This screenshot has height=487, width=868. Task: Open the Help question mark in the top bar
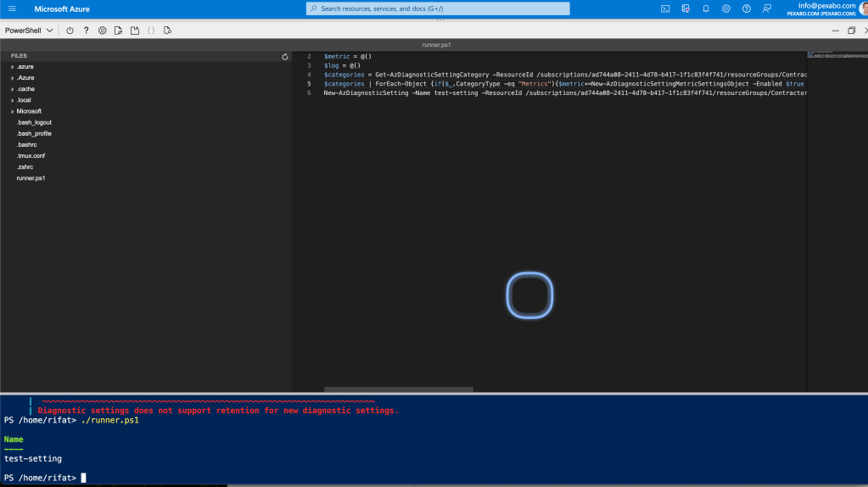click(746, 8)
